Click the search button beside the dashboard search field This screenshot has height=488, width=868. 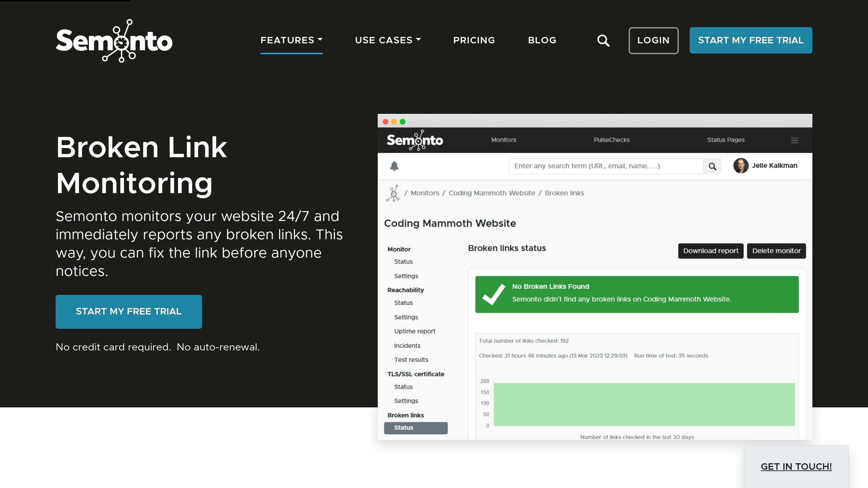[712, 166]
